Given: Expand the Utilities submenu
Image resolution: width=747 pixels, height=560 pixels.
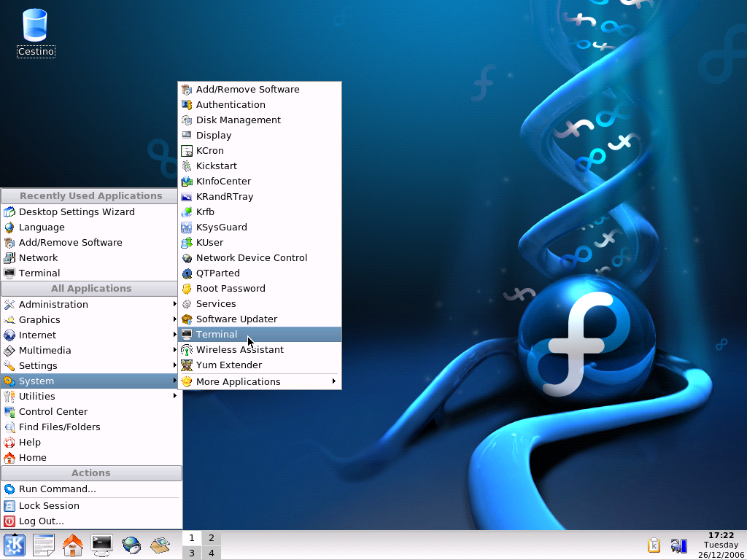Looking at the screenshot, I should click(90, 396).
